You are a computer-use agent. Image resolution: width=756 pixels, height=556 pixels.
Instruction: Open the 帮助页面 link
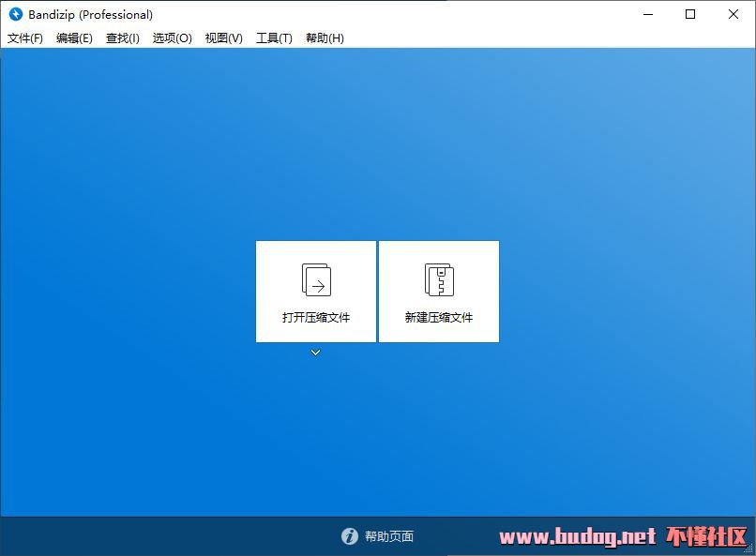389,536
